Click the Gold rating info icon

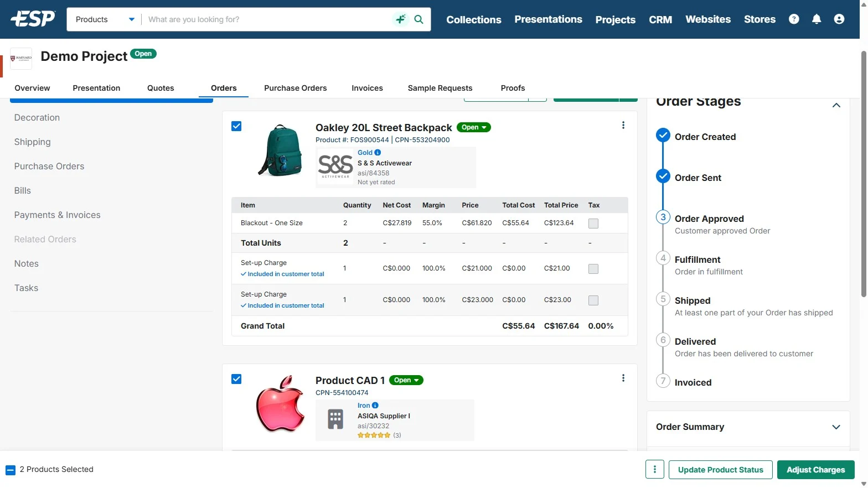378,153
